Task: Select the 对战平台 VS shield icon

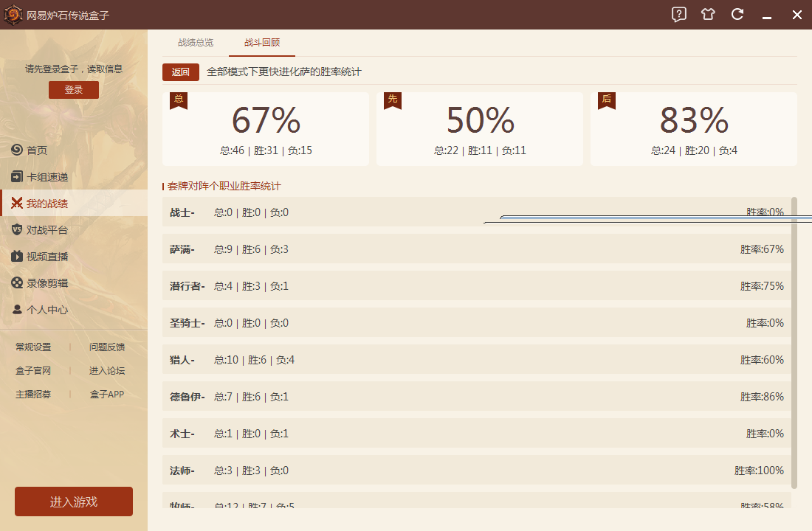Action: coord(17,230)
